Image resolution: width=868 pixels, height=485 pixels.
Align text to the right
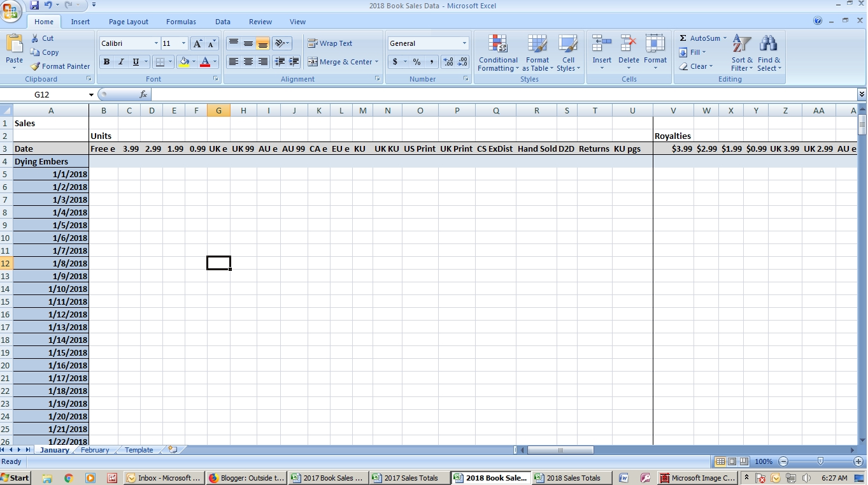[x=262, y=62]
